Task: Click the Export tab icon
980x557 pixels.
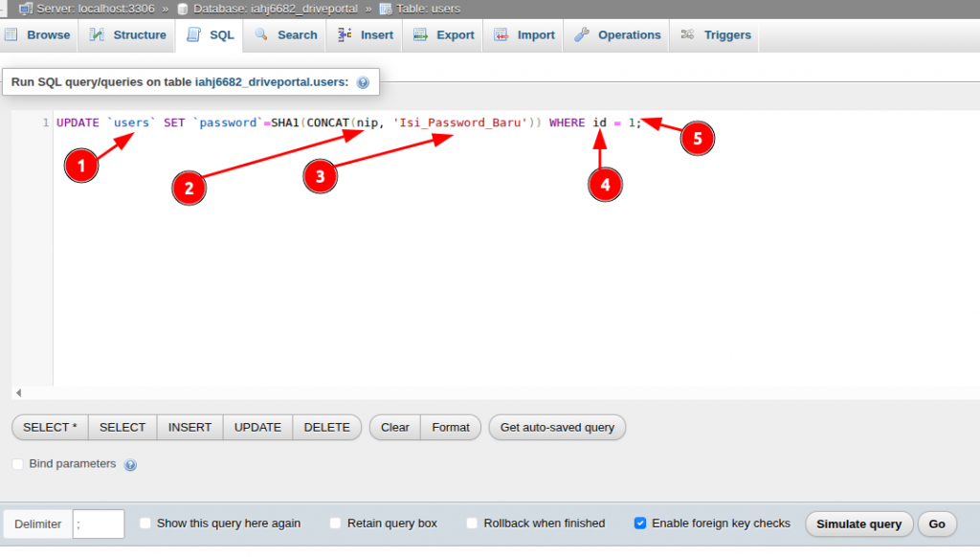Action: [420, 34]
